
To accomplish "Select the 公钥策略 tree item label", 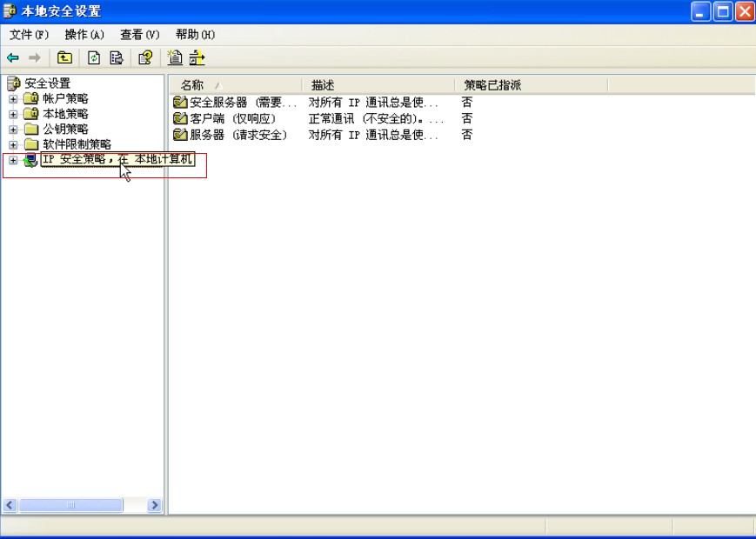I will tap(65, 129).
